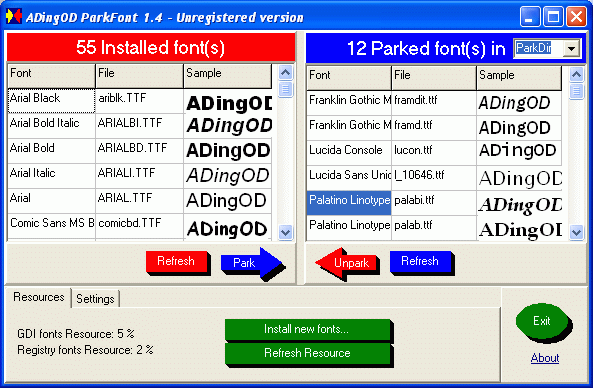
Task: Maximize the ParkFont window
Action: [553, 17]
